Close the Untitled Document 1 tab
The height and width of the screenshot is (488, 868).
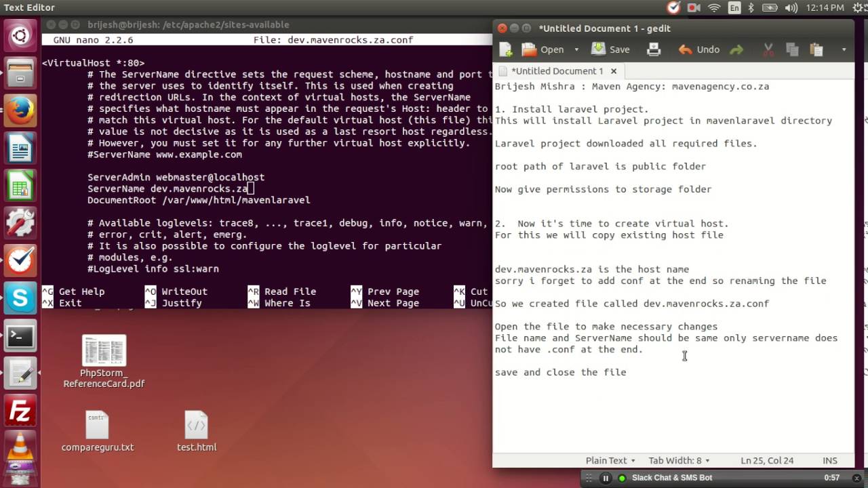[614, 70]
